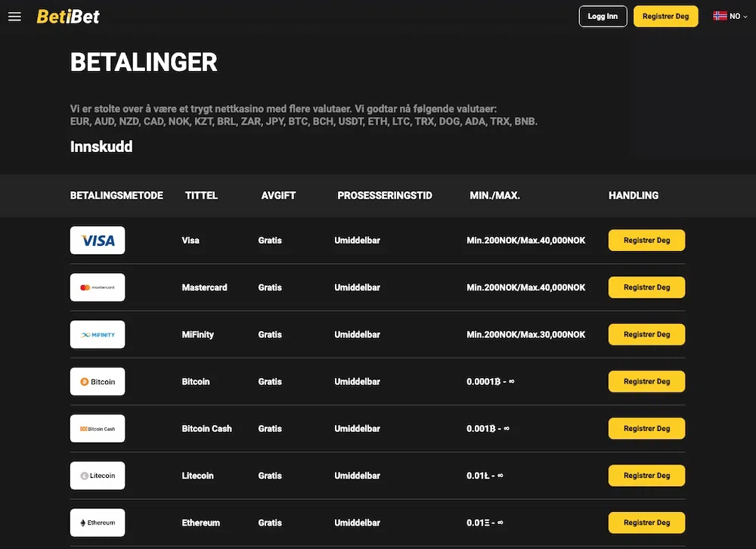The width and height of the screenshot is (756, 549).
Task: Click Registrer Deg in the Litecoin row
Action: coord(646,476)
